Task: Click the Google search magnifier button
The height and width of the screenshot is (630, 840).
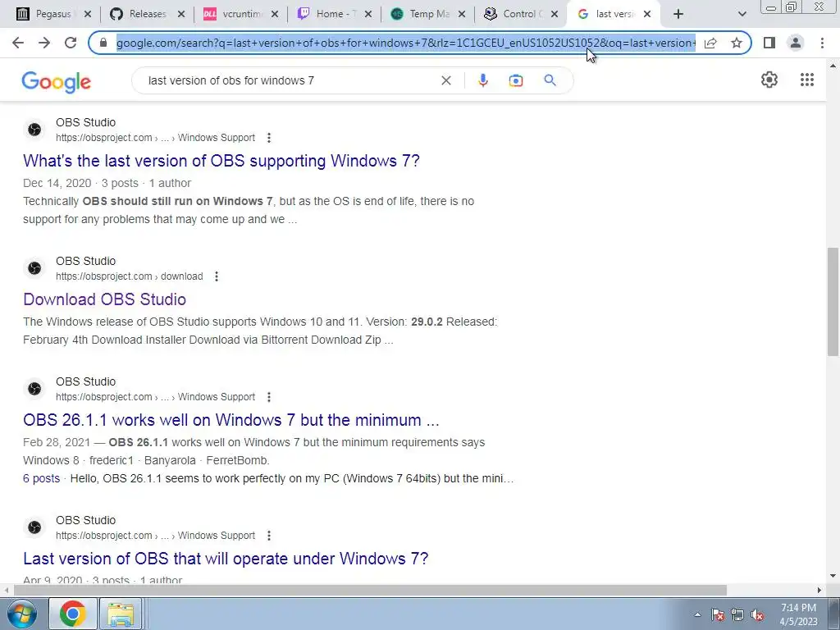Action: (x=550, y=80)
